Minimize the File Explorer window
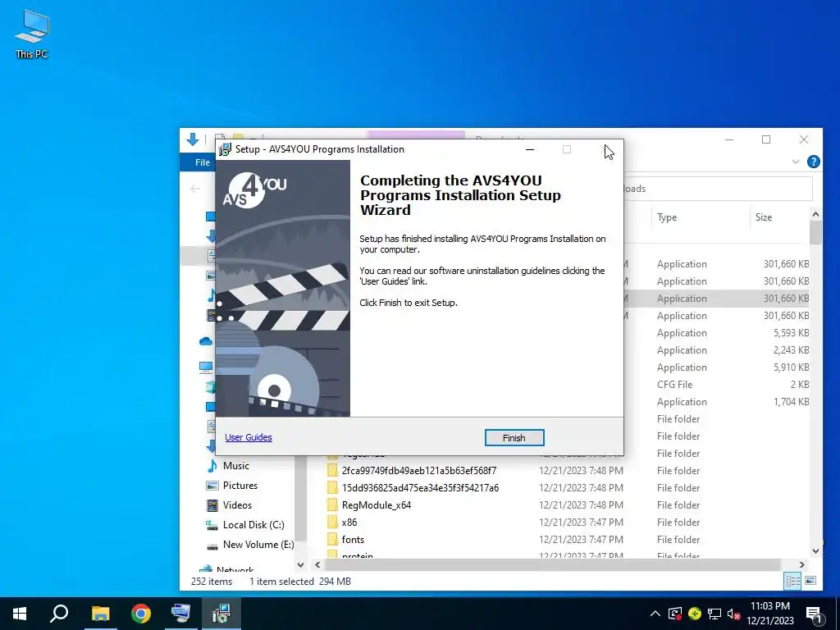 (729, 139)
